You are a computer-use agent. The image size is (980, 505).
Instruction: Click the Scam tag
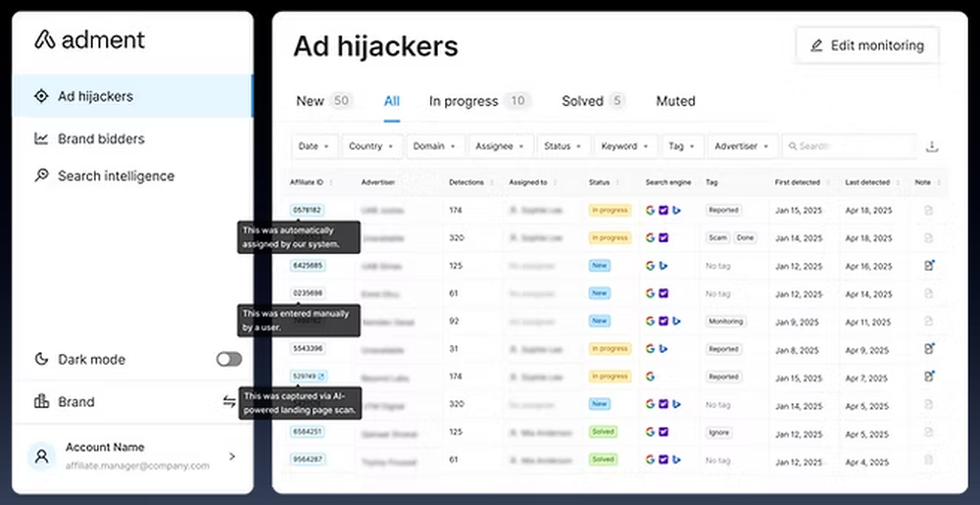coord(717,237)
